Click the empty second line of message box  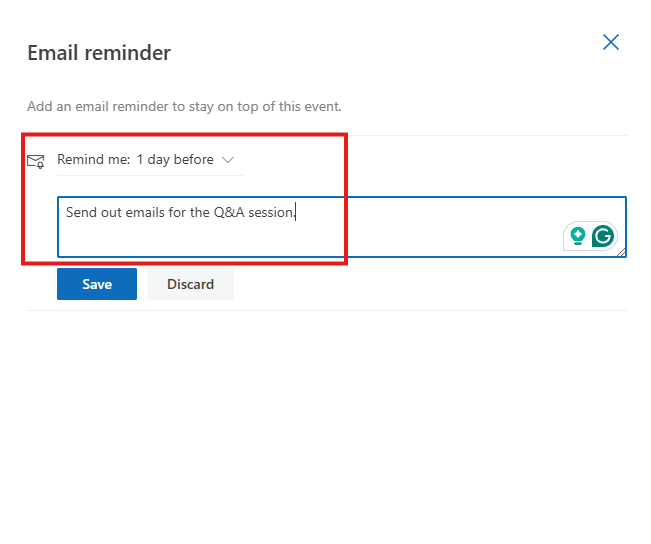[x=300, y=240]
